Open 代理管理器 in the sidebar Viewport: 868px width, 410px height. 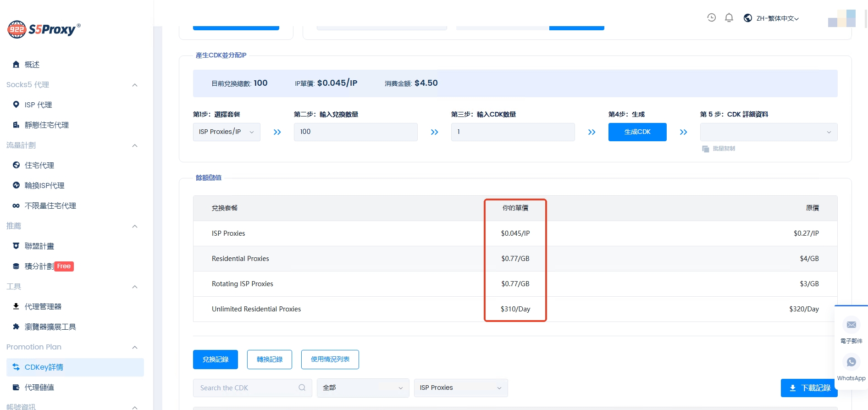click(x=43, y=307)
